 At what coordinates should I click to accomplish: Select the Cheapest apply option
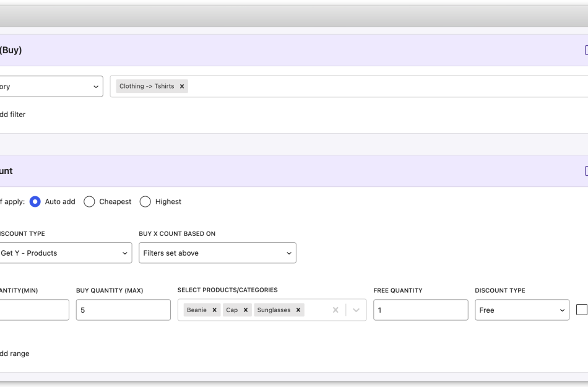[x=89, y=201]
